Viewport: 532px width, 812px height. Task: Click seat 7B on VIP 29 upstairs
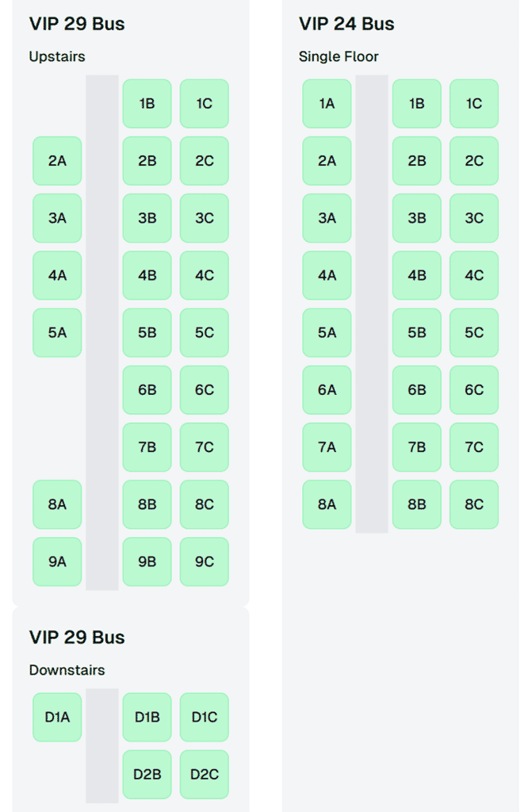coord(147,446)
